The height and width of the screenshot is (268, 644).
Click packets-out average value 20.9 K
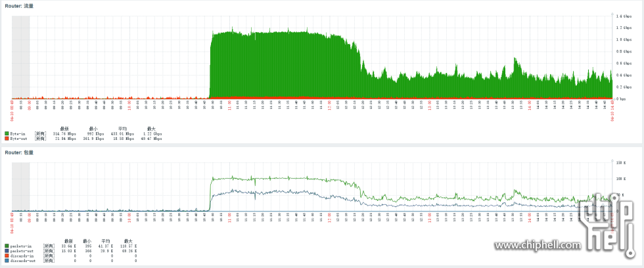[x=106, y=251]
